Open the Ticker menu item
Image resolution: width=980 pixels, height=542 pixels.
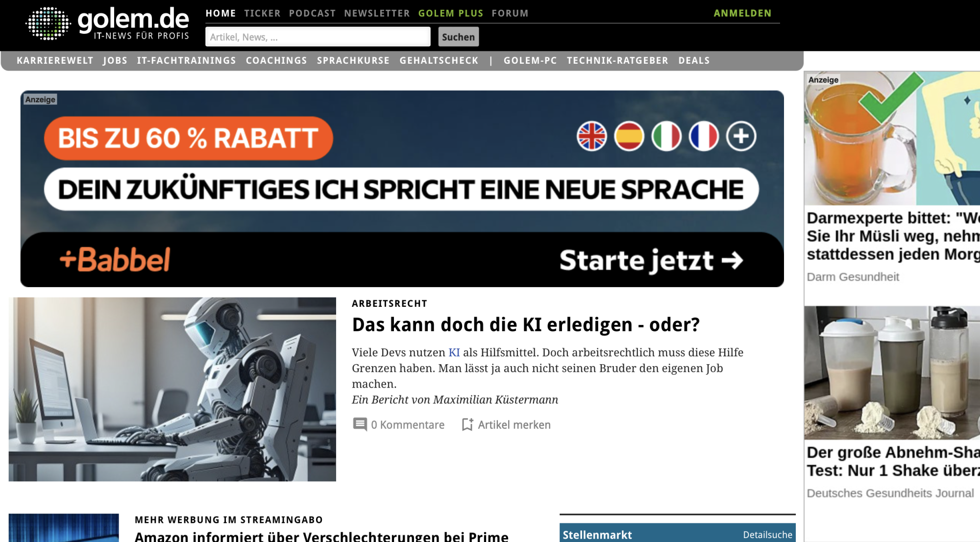click(x=262, y=13)
